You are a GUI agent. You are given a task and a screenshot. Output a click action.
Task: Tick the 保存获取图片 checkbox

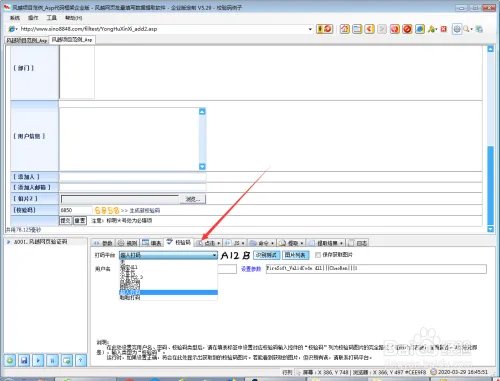click(x=318, y=255)
